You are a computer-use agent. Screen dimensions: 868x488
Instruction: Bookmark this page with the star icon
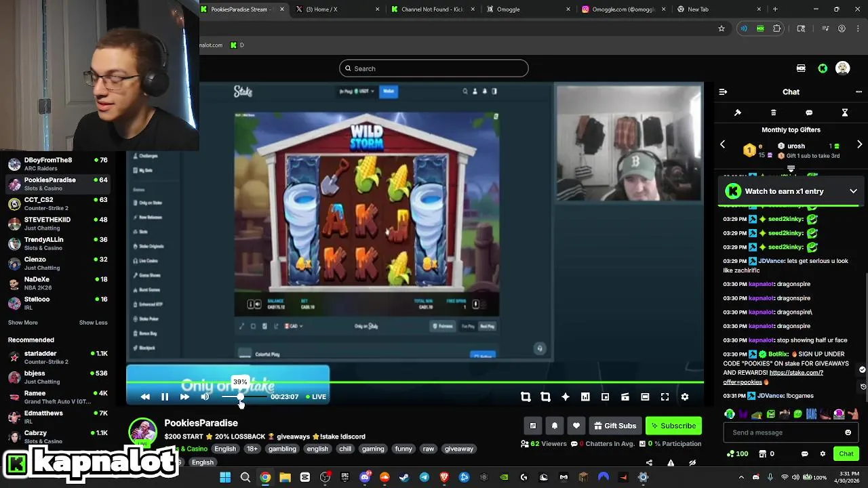click(x=722, y=28)
